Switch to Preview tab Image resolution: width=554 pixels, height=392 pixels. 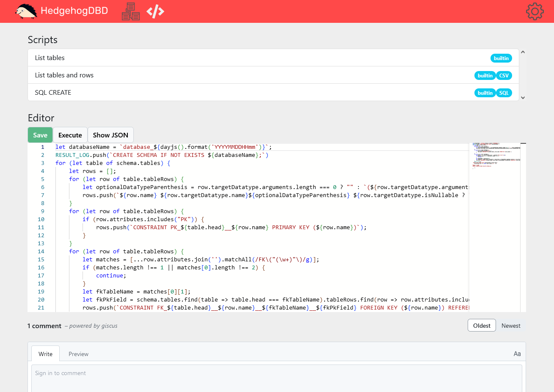click(79, 354)
